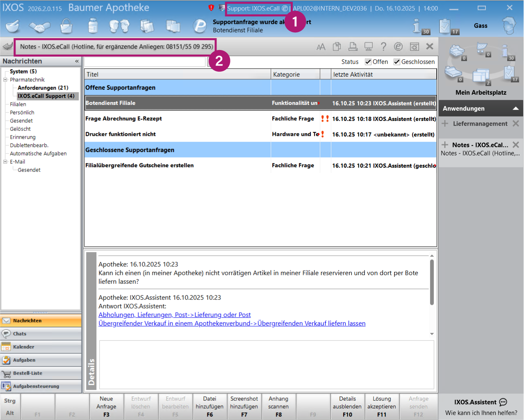Collapse the Anwendungen section arrow

pos(515,109)
